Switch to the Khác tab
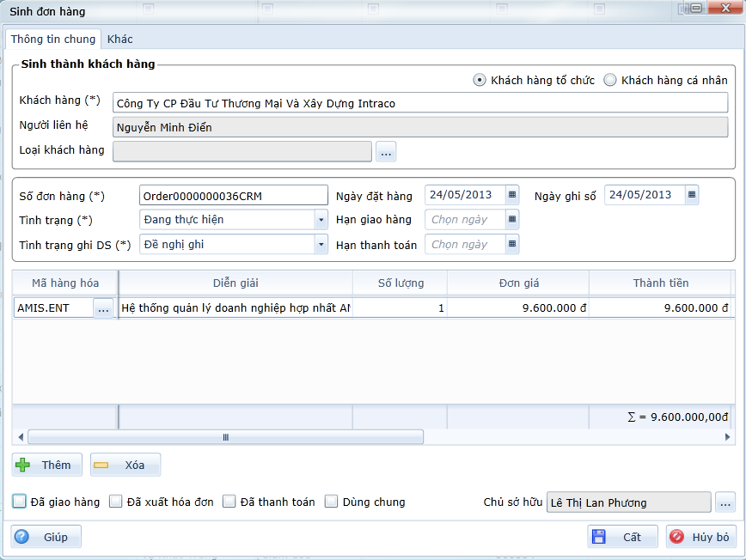 click(x=120, y=40)
